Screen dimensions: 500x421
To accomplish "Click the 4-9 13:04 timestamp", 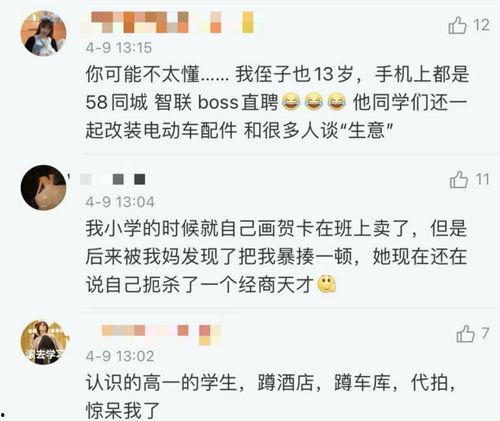I will 120,202.
